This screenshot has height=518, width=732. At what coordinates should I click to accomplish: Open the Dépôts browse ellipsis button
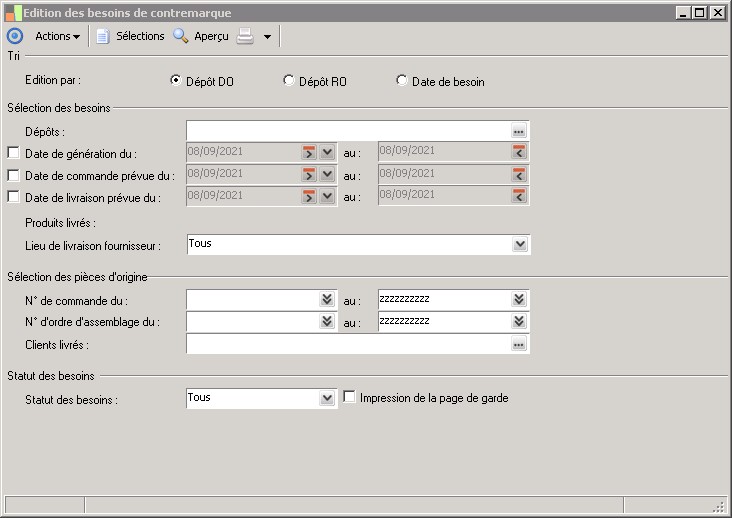click(x=518, y=131)
